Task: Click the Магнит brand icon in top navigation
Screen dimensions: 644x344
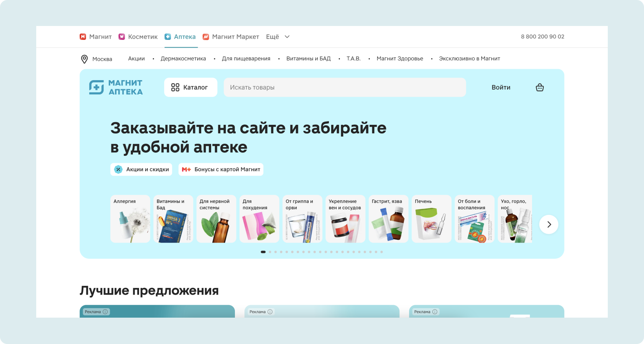Action: (x=83, y=37)
